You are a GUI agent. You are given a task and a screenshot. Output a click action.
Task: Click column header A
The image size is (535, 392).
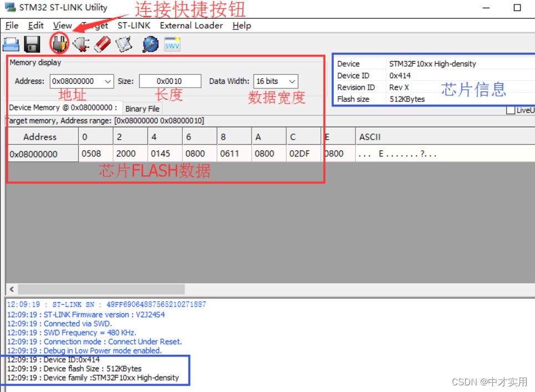269,137
